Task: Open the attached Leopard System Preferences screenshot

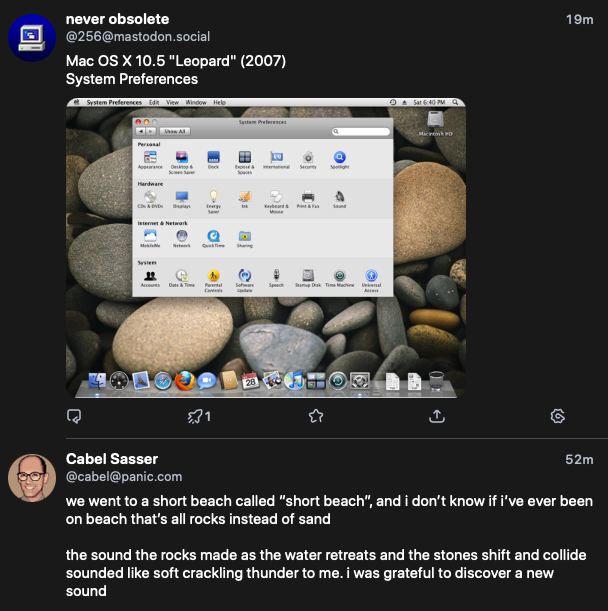Action: 266,248
